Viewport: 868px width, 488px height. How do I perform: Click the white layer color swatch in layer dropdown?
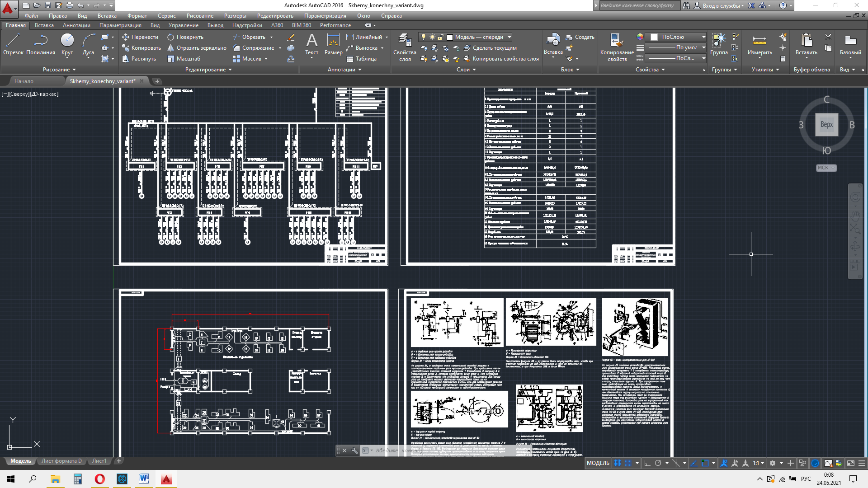pos(450,37)
